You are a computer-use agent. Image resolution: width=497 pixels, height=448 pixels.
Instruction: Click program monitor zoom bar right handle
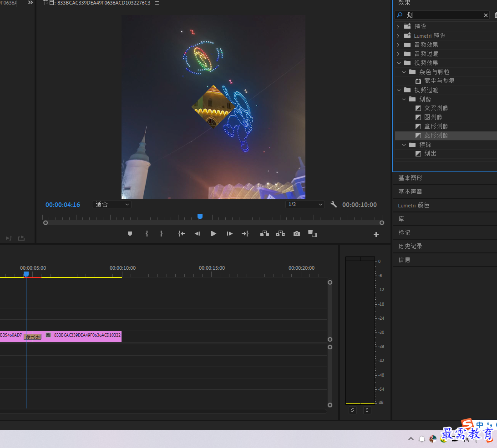(382, 223)
